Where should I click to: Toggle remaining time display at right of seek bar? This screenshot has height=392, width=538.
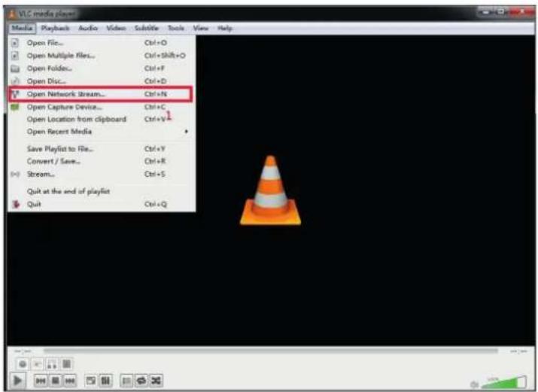(518, 351)
